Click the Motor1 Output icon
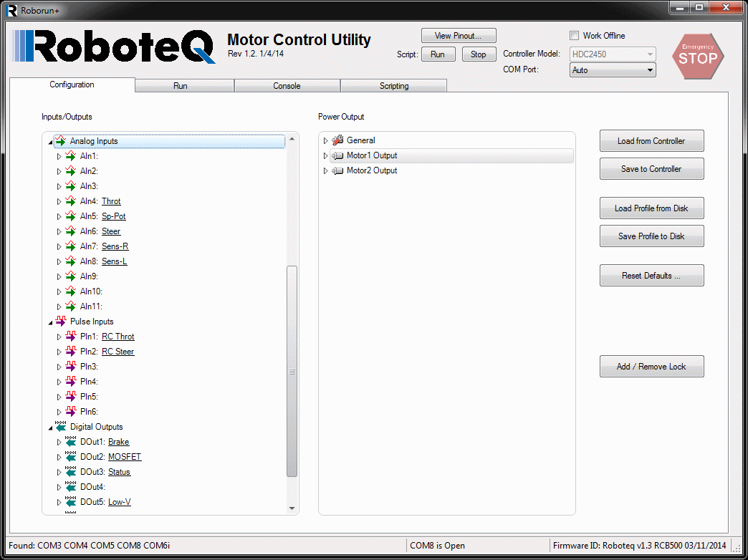748x560 pixels. click(x=338, y=155)
